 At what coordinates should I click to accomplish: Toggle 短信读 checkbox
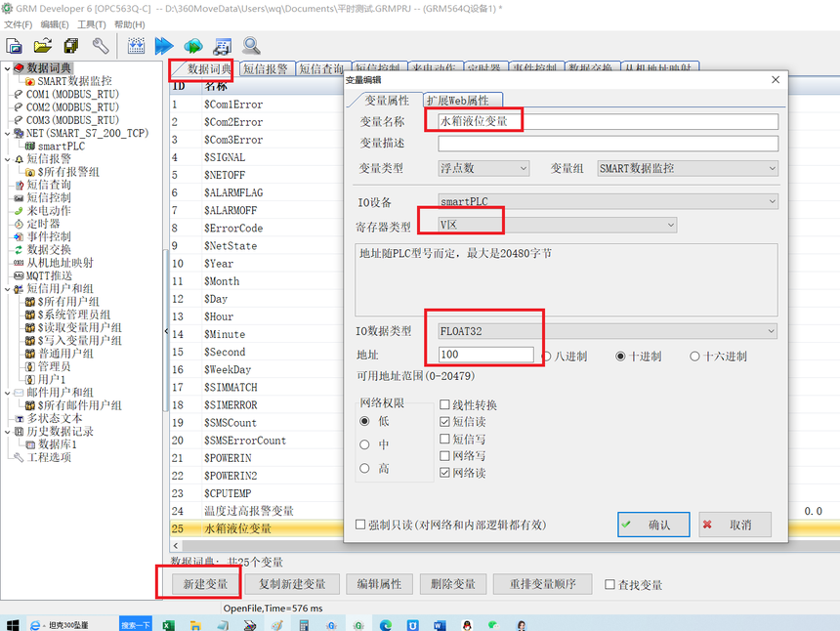[x=444, y=422]
